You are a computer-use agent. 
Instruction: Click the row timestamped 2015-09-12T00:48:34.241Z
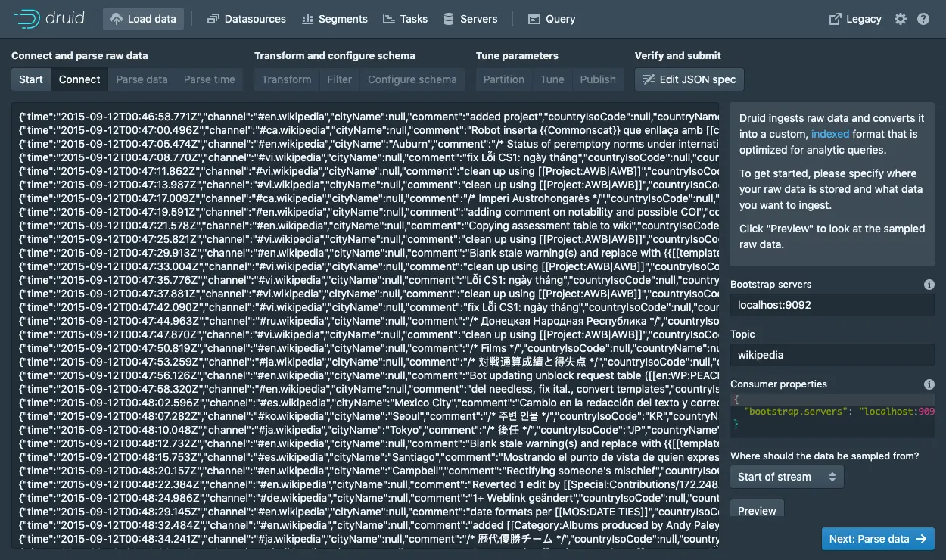pyautogui.click(x=369, y=539)
